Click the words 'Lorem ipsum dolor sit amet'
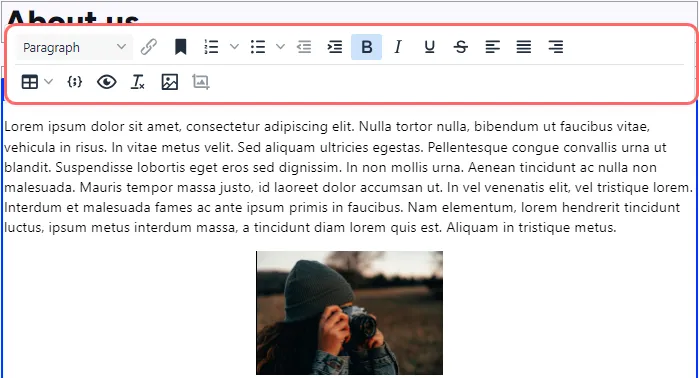This screenshot has width=699, height=378. click(x=93, y=127)
